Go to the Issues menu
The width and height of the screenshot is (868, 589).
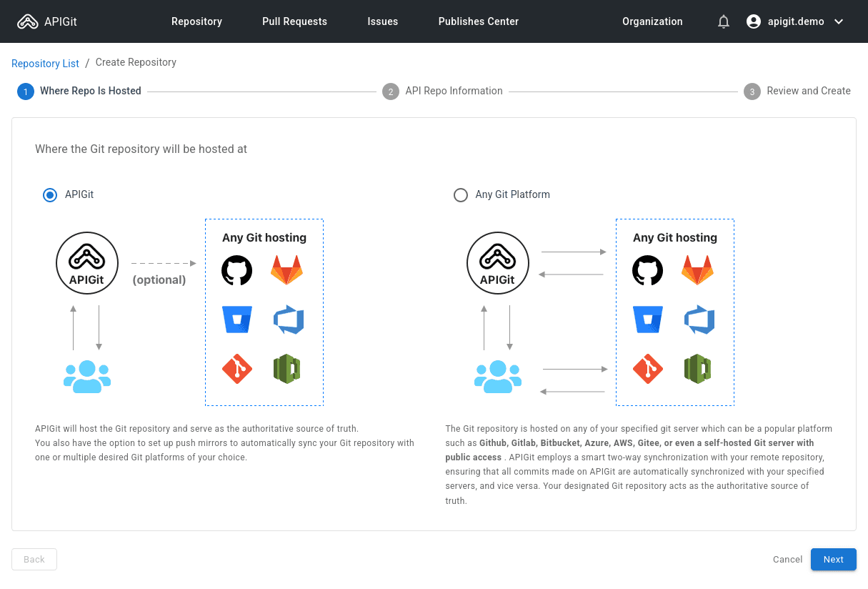coord(383,21)
